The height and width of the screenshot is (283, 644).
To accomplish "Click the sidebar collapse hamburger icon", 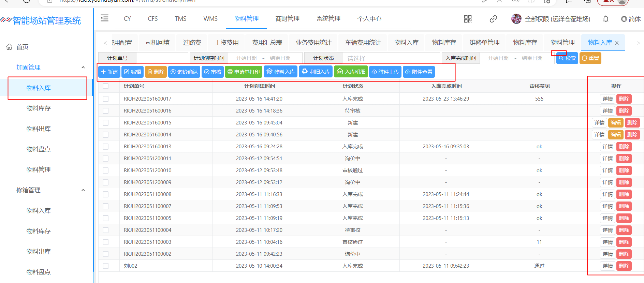I will point(104,18).
